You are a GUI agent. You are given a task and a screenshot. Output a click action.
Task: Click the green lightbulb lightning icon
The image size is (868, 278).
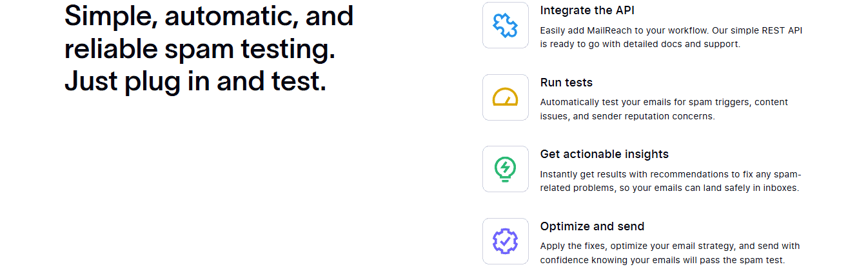click(506, 169)
